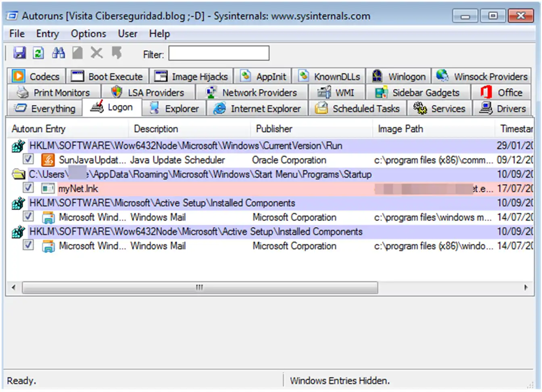Click the Delete X toolbar icon
This screenshot has width=542, height=392.
tap(97, 53)
